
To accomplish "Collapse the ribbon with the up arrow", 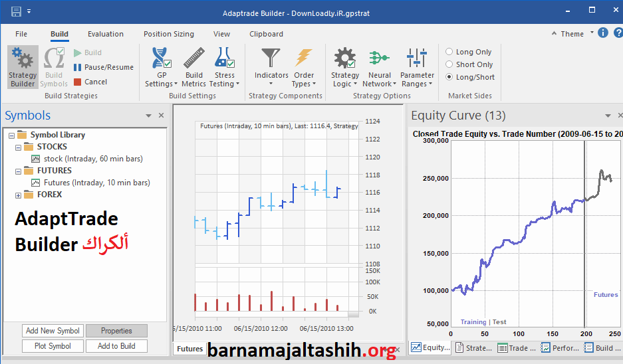I will (x=555, y=33).
